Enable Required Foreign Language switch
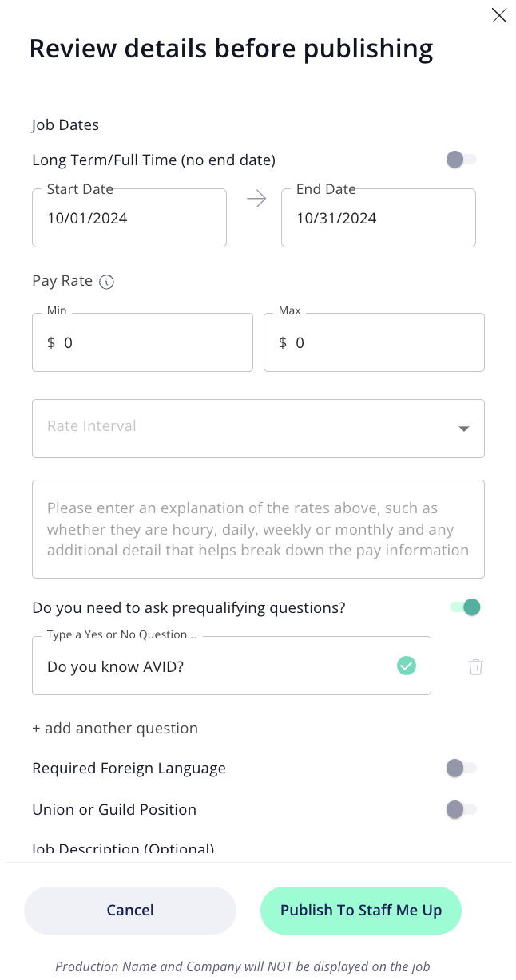The image size is (516, 980). point(462,768)
